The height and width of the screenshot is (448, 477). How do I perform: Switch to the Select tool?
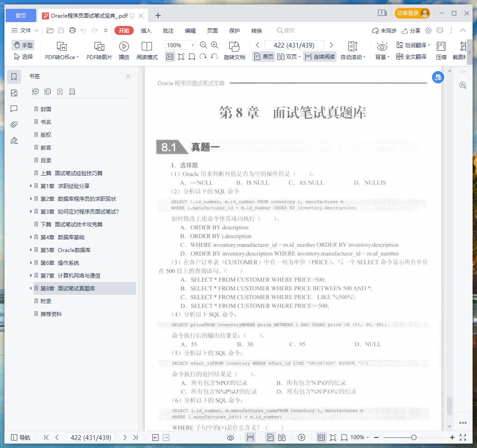[23, 56]
